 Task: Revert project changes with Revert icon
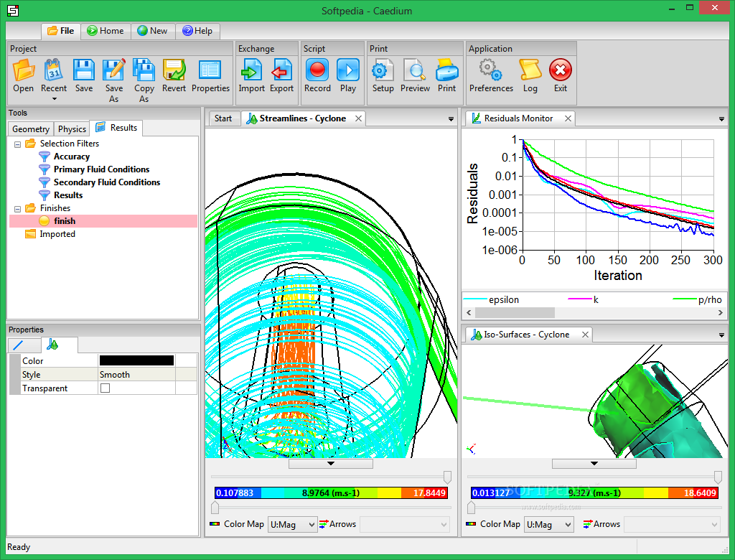click(x=174, y=70)
